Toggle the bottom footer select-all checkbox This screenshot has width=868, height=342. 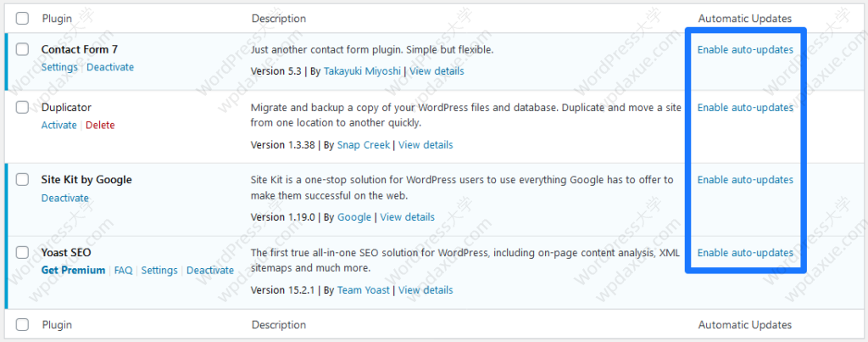click(x=22, y=324)
